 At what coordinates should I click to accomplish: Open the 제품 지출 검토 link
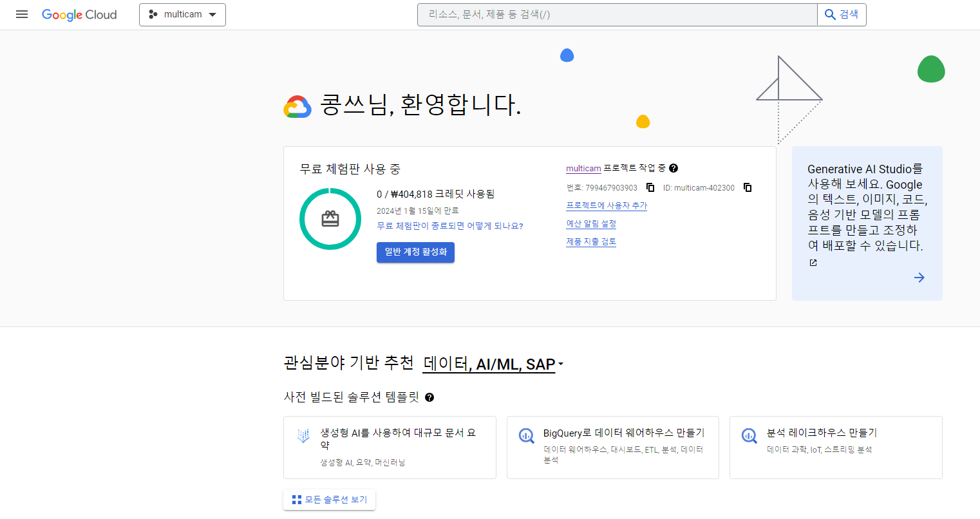tap(591, 241)
